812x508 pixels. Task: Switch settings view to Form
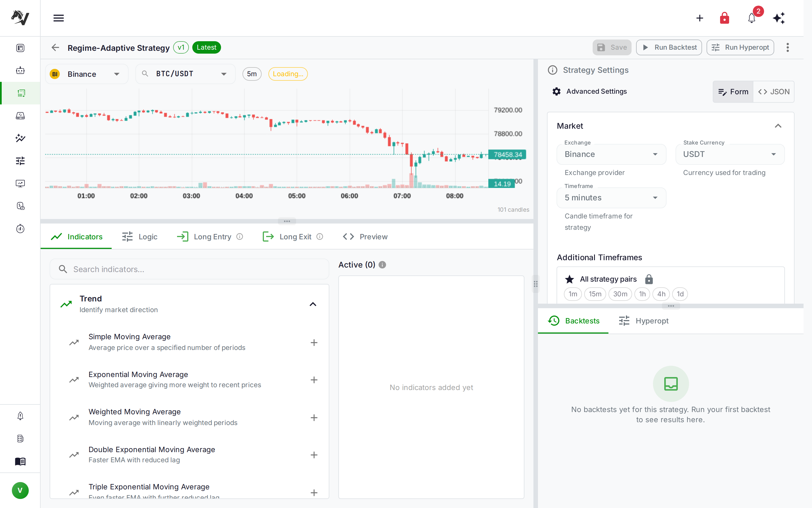(733, 92)
